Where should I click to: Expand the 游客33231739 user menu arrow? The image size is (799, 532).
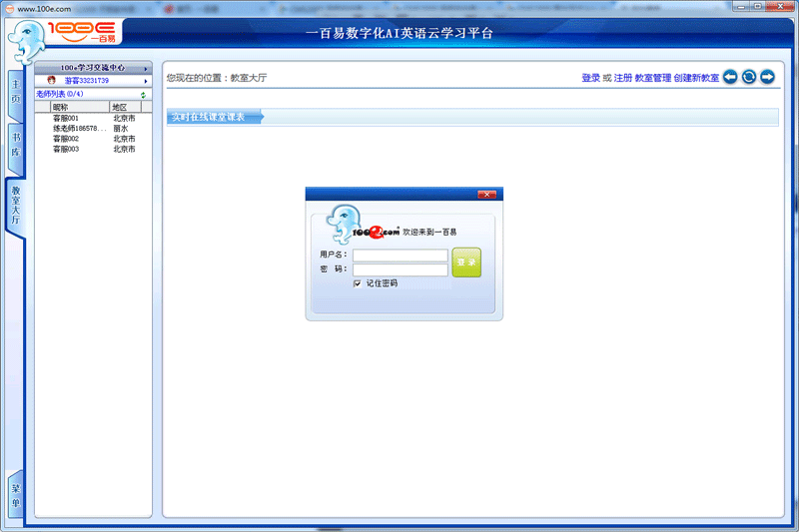146,81
